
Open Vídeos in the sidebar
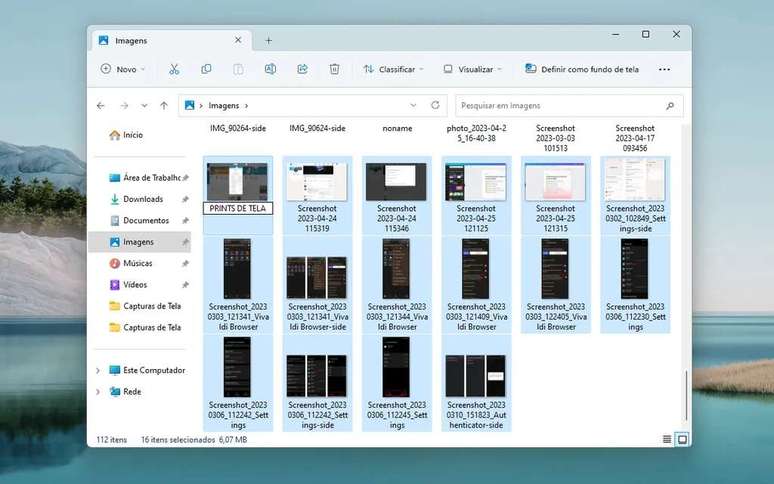pos(128,285)
